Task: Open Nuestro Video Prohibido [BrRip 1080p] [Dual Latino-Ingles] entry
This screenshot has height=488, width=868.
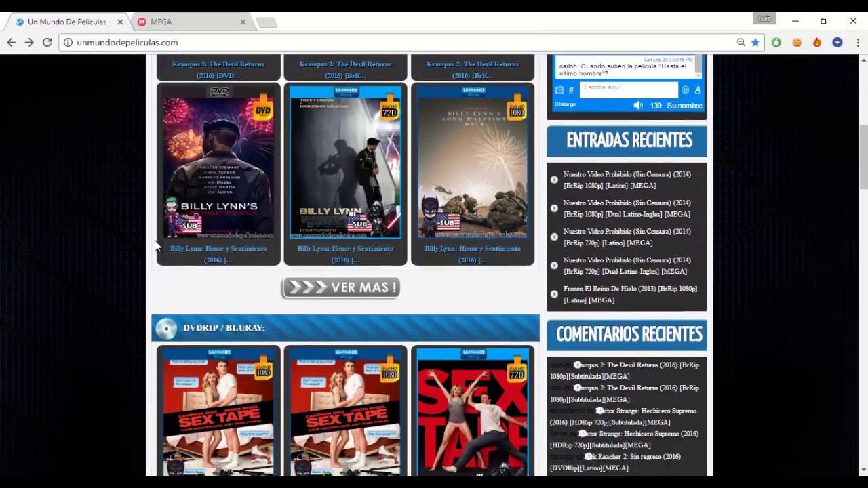Action: pyautogui.click(x=627, y=208)
